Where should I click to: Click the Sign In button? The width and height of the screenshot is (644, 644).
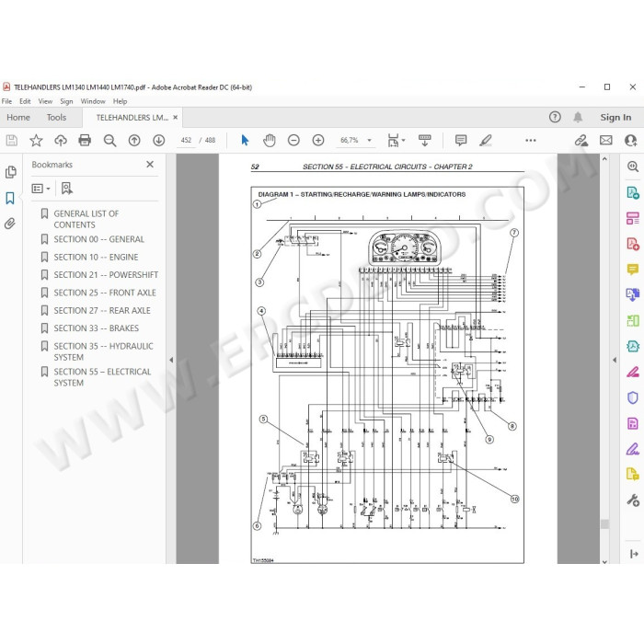[615, 118]
